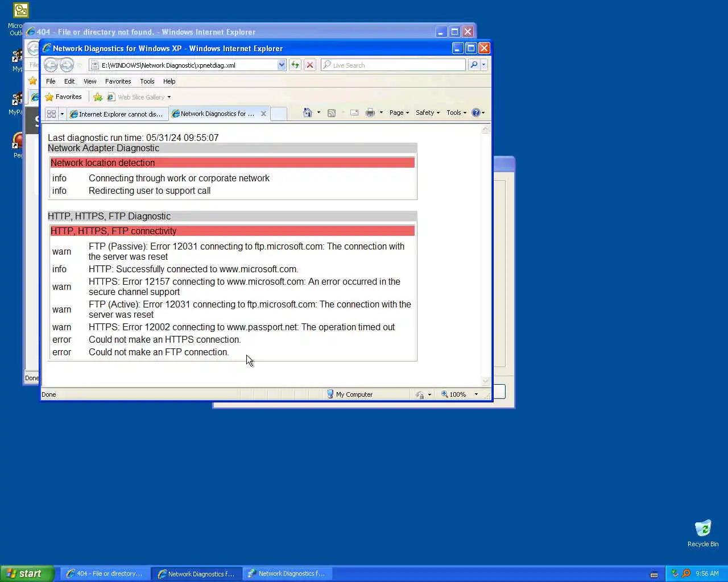The width and height of the screenshot is (728, 582).
Task: Open the Favorites star button
Action: point(63,97)
